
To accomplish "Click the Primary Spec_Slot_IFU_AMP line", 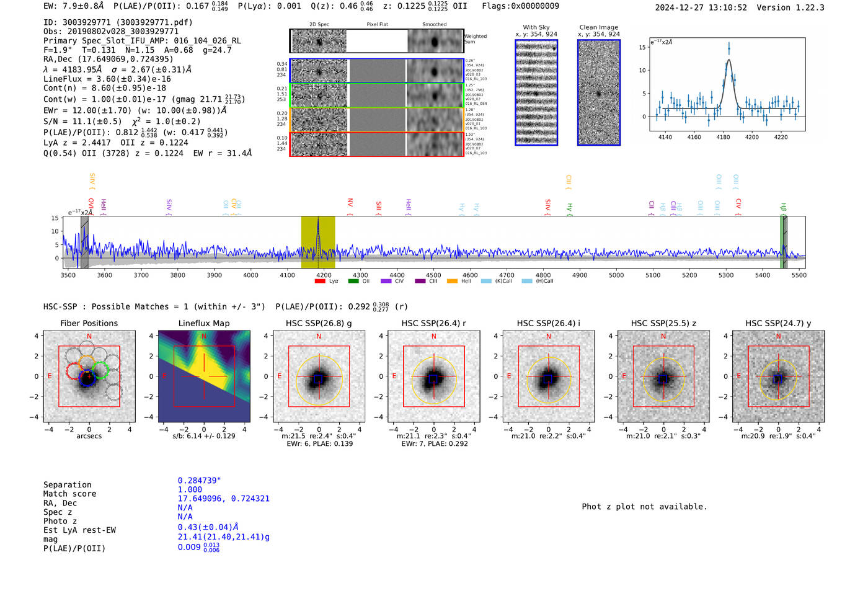I will 143,41.
